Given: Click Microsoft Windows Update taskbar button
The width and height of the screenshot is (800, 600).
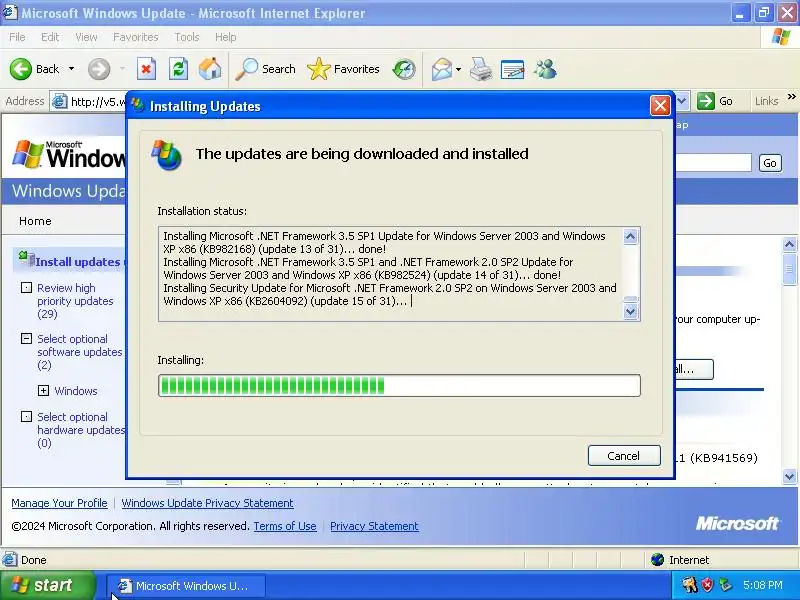Looking at the screenshot, I should pyautogui.click(x=186, y=585).
